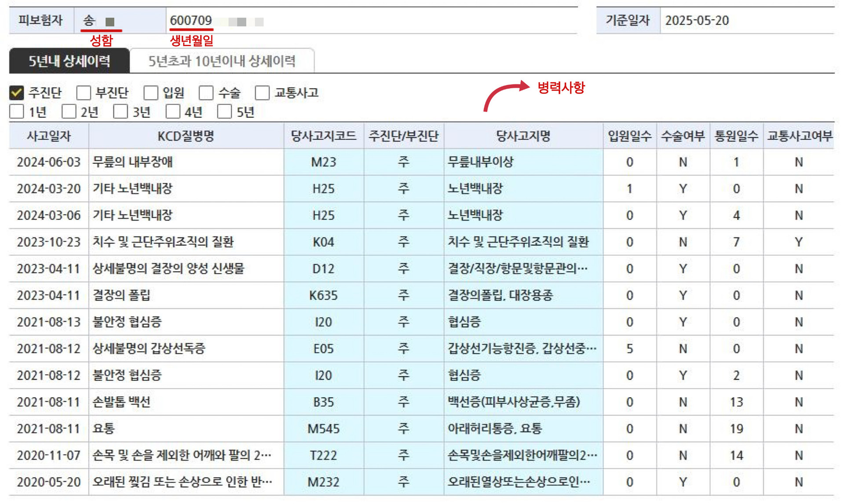The height and width of the screenshot is (504, 844).
Task: Select the 3년 period checkbox
Action: point(121,112)
